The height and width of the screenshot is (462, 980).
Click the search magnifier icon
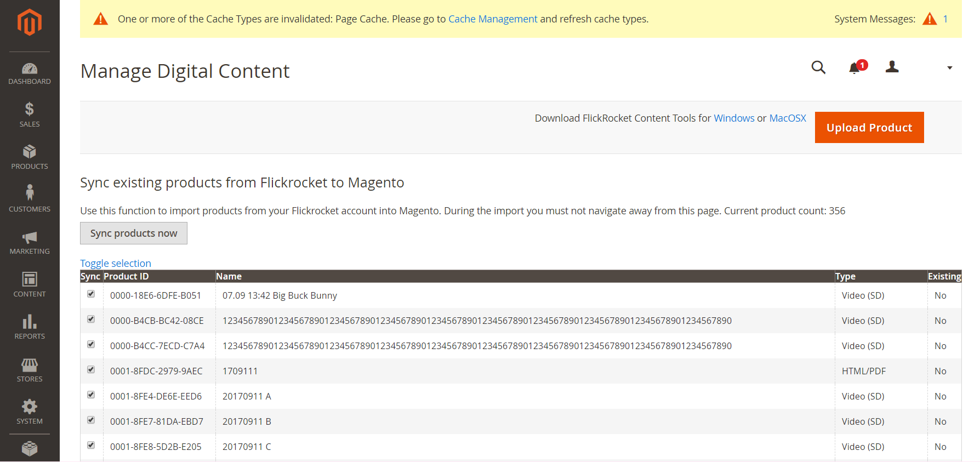click(818, 67)
